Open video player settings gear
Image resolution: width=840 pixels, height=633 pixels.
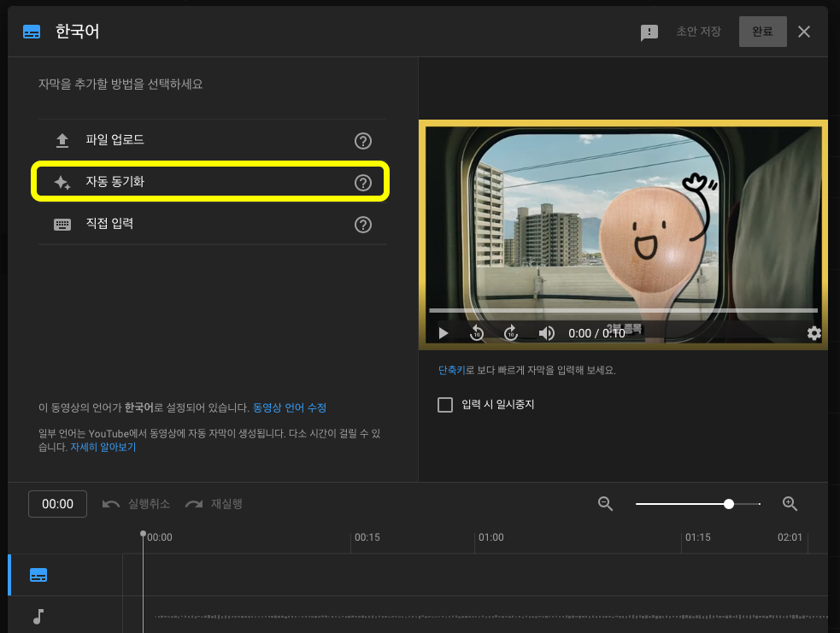pos(814,333)
